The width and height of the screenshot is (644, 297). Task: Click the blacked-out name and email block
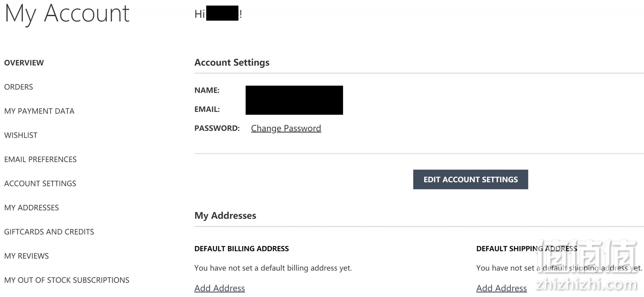pyautogui.click(x=294, y=100)
